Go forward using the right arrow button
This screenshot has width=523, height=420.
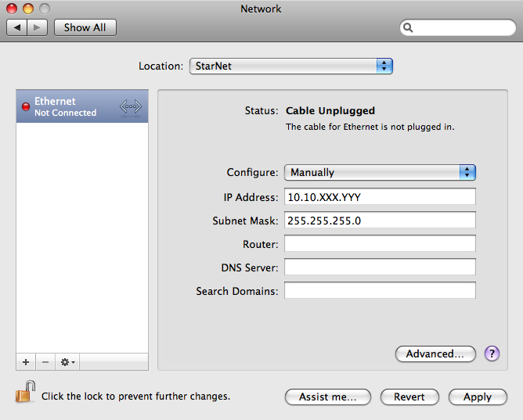(x=37, y=27)
